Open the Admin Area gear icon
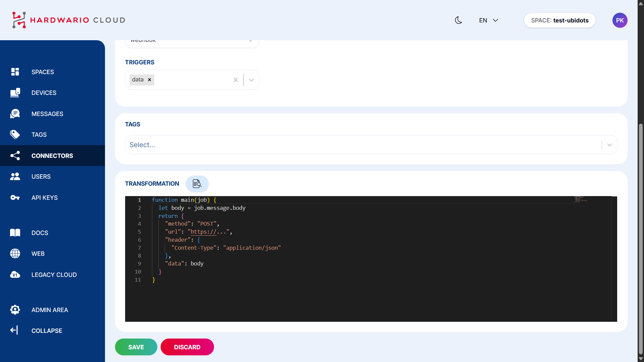This screenshot has height=362, width=644. (x=15, y=310)
